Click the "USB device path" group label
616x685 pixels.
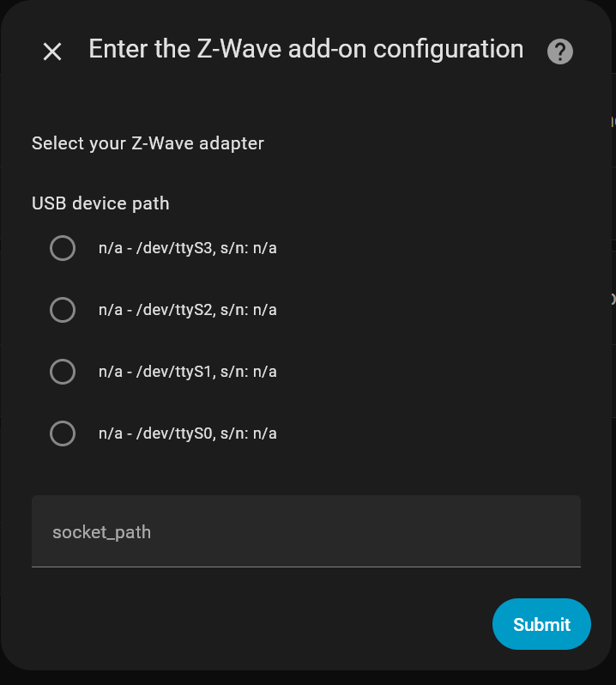100,203
